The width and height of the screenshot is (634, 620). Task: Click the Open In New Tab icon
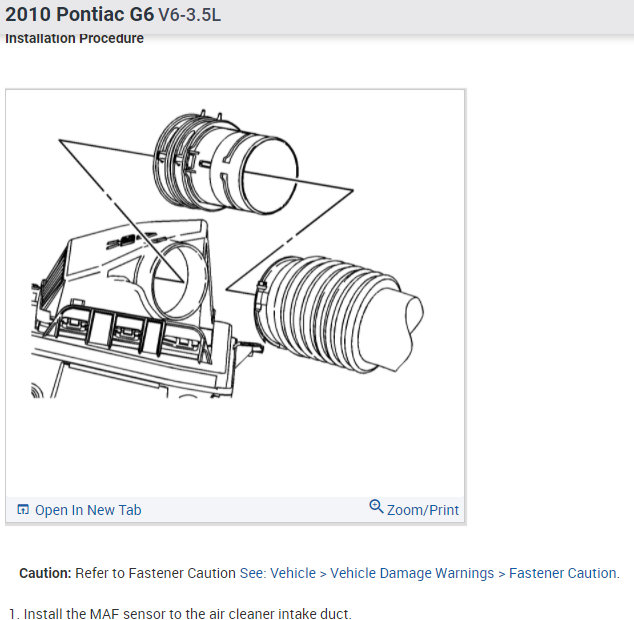(23, 509)
